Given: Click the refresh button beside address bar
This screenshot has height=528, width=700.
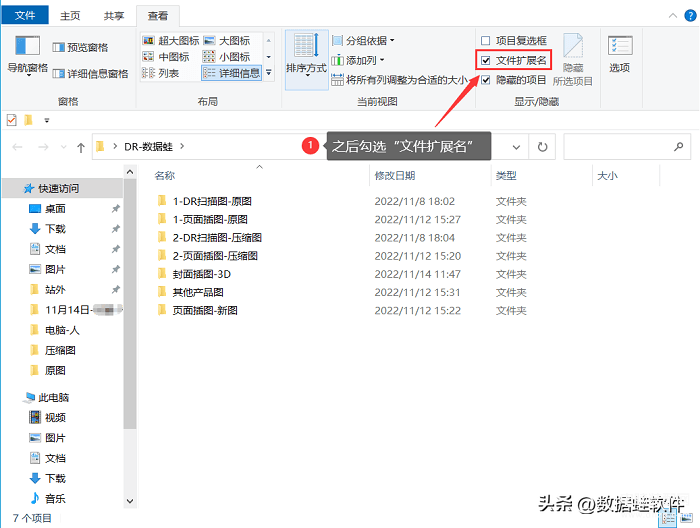Looking at the screenshot, I should pos(542,147).
